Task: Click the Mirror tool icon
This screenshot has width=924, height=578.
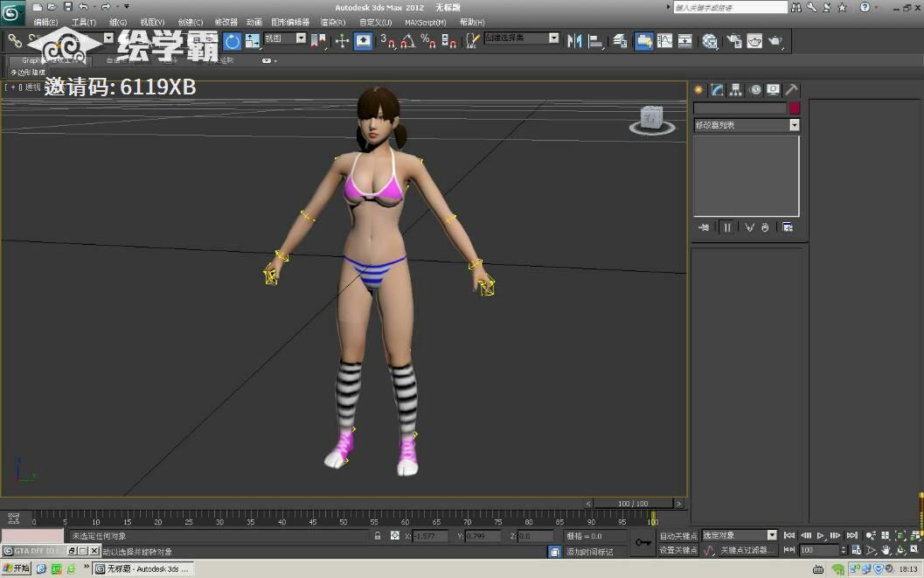Action: 574,41
